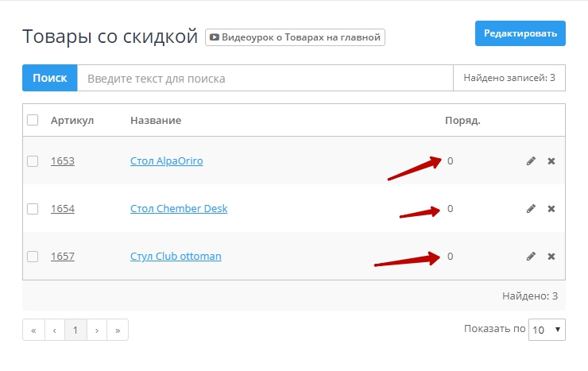
Task: Go to the next page with the single right arrow
Action: point(97,330)
